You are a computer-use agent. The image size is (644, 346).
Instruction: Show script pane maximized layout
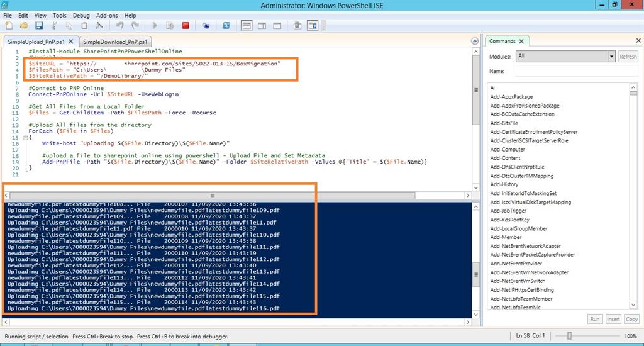pos(277,25)
